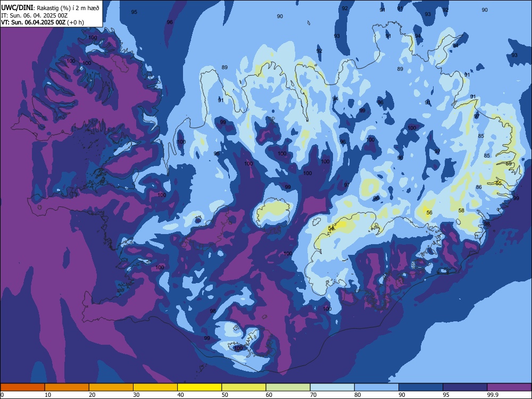The height and width of the screenshot is (399, 532).
Task: Click the dark orange 0–10 legend swatch
Action: (23, 387)
